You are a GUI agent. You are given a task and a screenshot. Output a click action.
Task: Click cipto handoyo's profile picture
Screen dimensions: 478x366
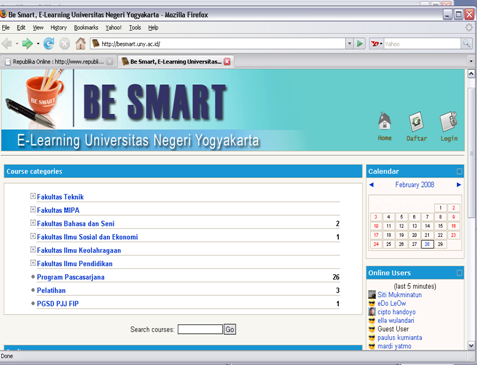tap(372, 312)
